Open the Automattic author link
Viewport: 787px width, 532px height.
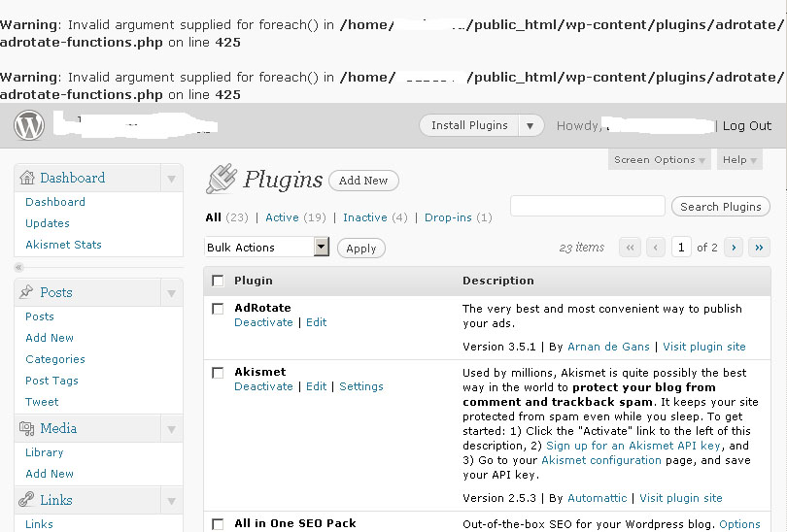[x=598, y=498]
